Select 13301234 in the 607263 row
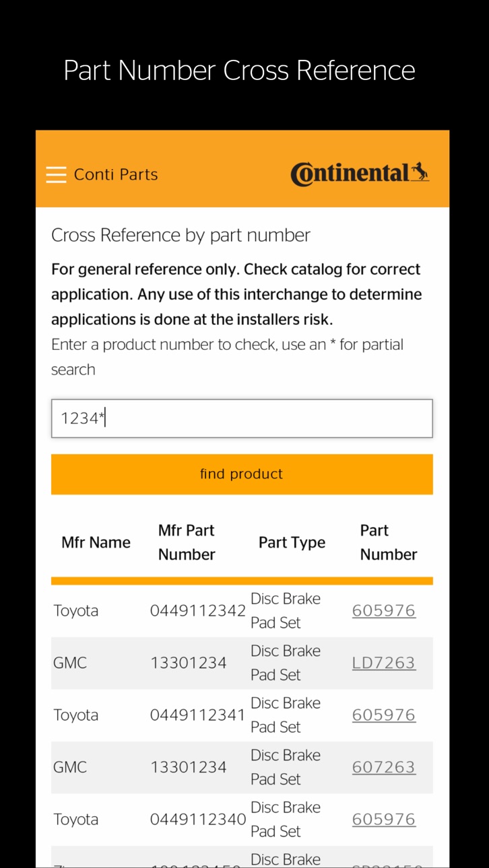Screen dimensions: 489x868 [x=189, y=767]
